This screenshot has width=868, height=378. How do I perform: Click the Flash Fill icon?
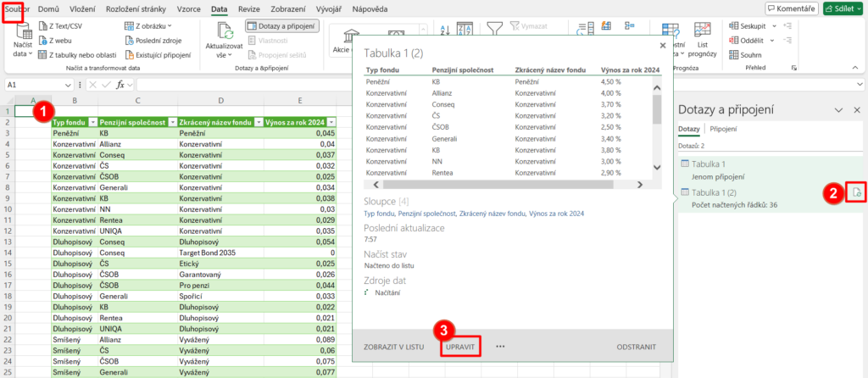606,25
